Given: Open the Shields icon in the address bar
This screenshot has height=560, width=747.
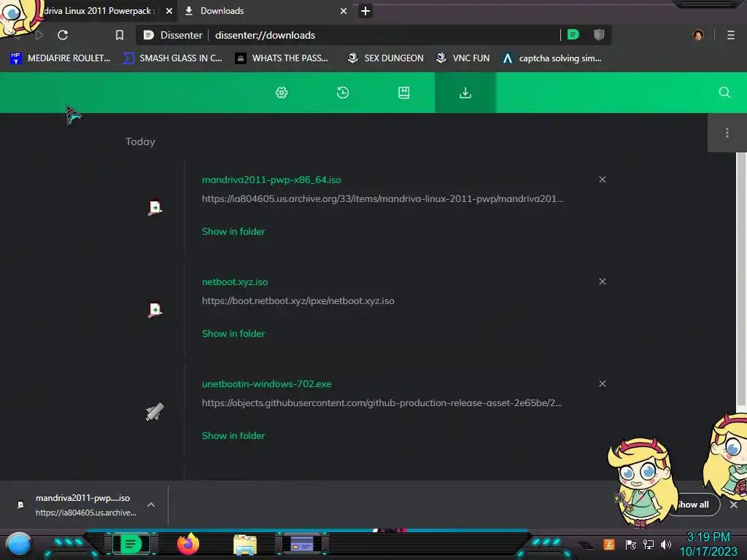Looking at the screenshot, I should tap(599, 34).
